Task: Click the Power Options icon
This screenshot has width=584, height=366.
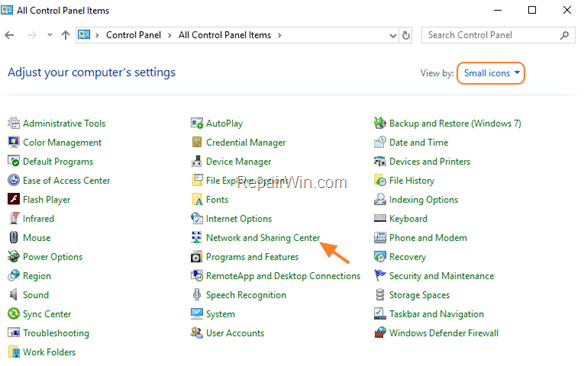Action: click(x=14, y=256)
